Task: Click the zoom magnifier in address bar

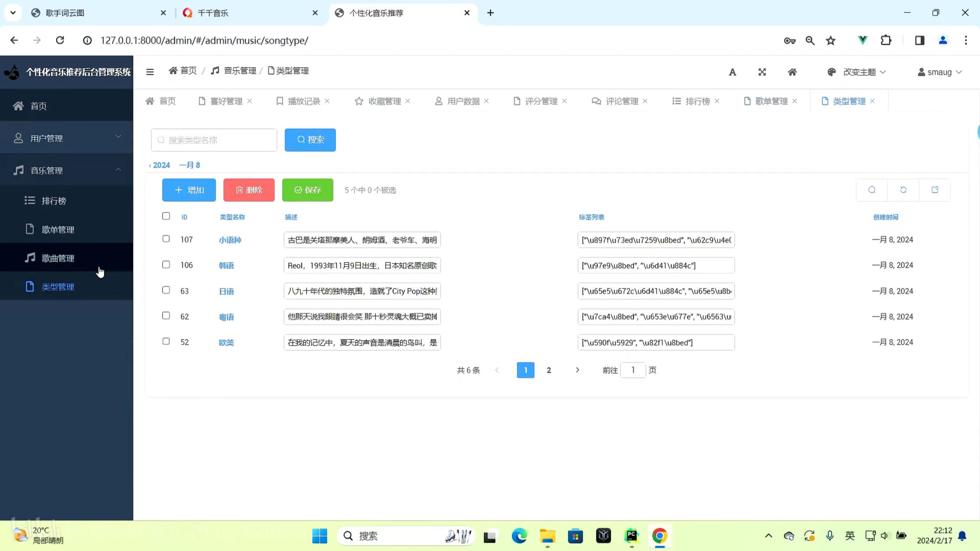Action: (810, 41)
